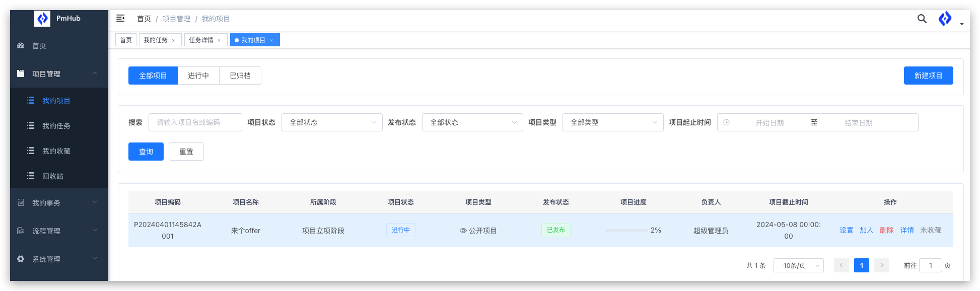The width and height of the screenshot is (980, 291).
Task: Click 加入 link for 来个offer
Action: [x=866, y=230]
